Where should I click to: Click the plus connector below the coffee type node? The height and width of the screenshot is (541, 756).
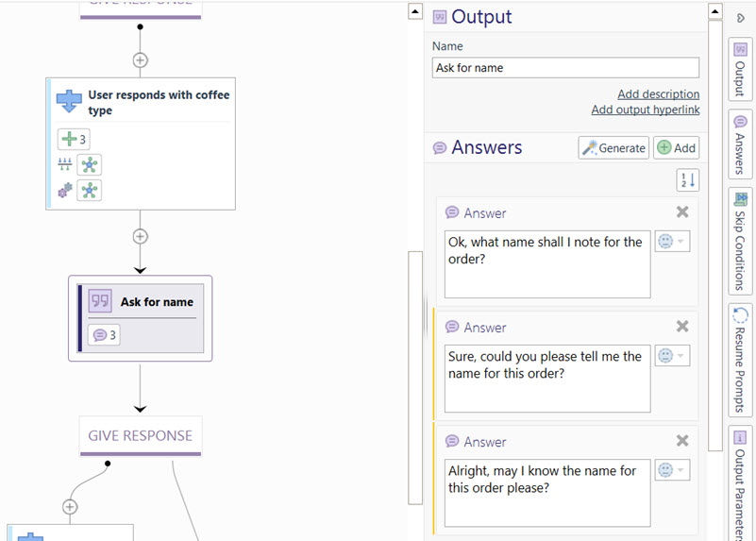click(140, 236)
